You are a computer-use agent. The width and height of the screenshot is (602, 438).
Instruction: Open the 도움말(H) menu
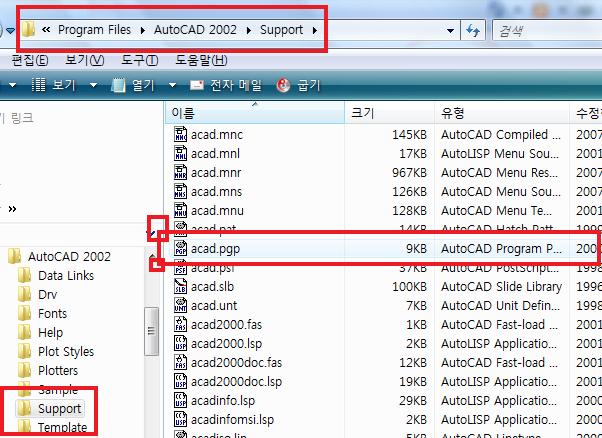(x=202, y=60)
